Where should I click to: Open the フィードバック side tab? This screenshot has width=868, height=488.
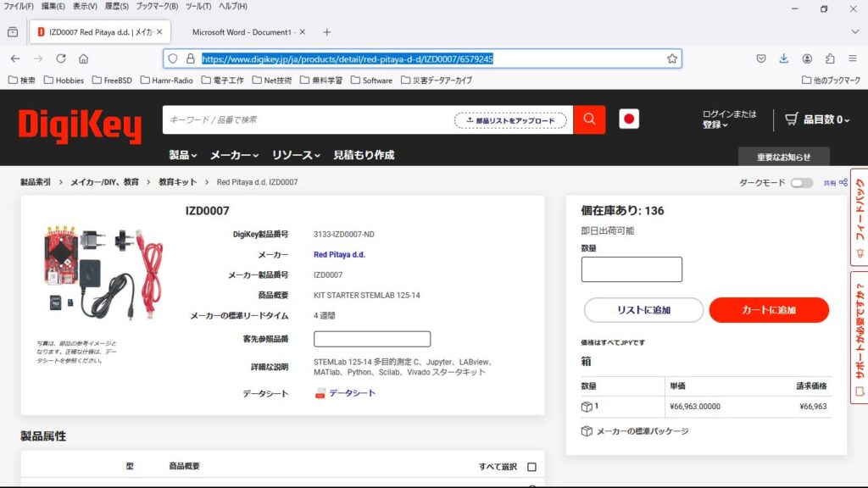pyautogui.click(x=860, y=217)
